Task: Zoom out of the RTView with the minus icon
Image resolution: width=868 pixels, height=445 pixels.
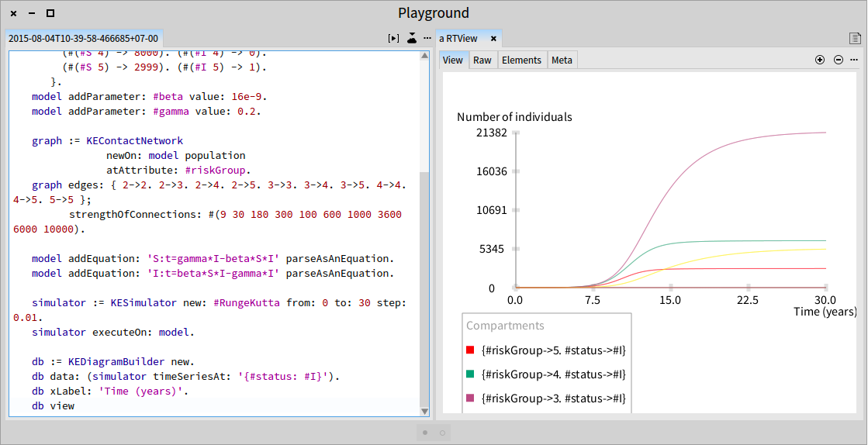Action: pyautogui.click(x=838, y=60)
